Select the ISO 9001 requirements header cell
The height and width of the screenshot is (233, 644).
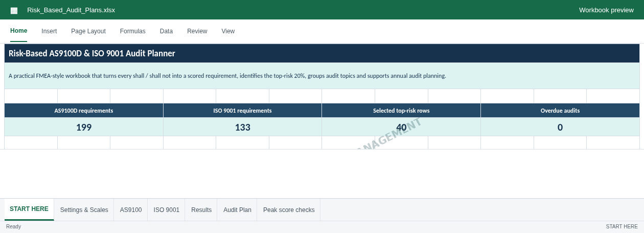coord(243,111)
